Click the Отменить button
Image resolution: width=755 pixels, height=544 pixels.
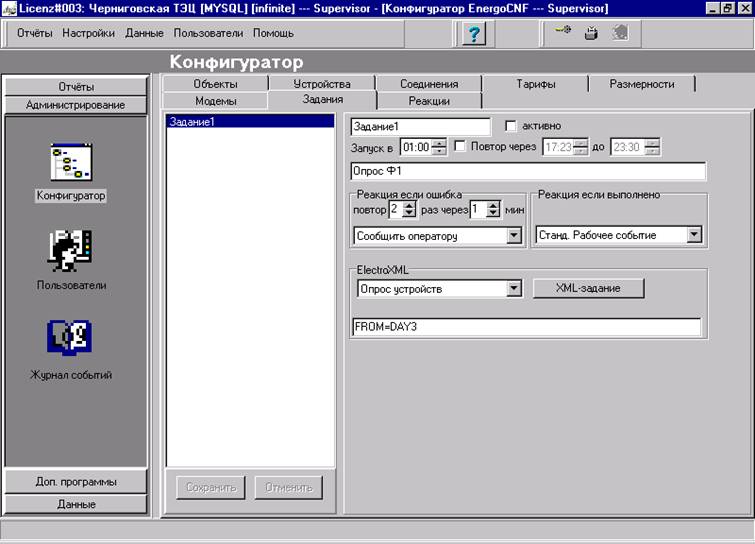pos(288,488)
